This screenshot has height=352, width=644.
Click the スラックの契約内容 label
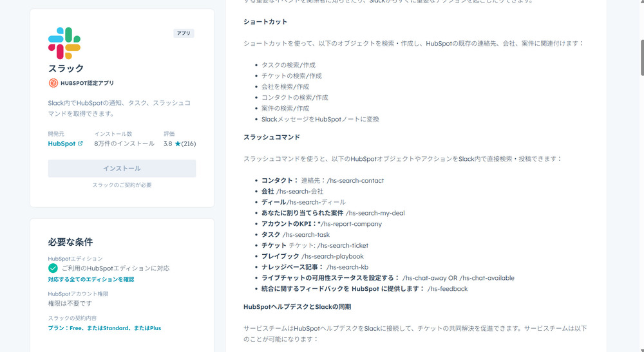[x=72, y=319]
